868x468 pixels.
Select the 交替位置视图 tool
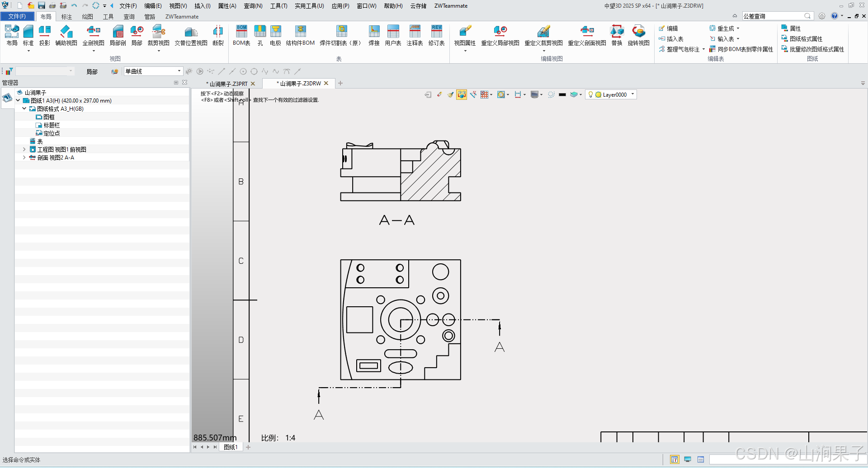pos(191,35)
